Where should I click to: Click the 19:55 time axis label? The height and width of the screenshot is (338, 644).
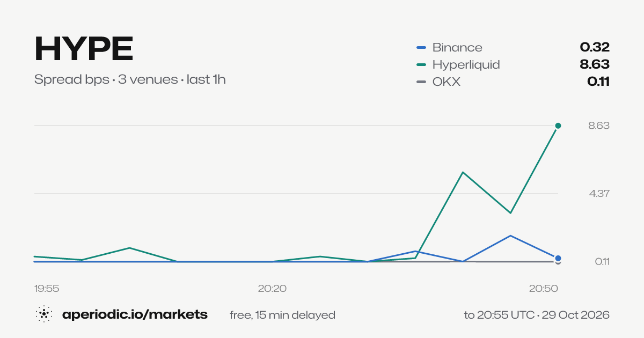[x=47, y=288]
